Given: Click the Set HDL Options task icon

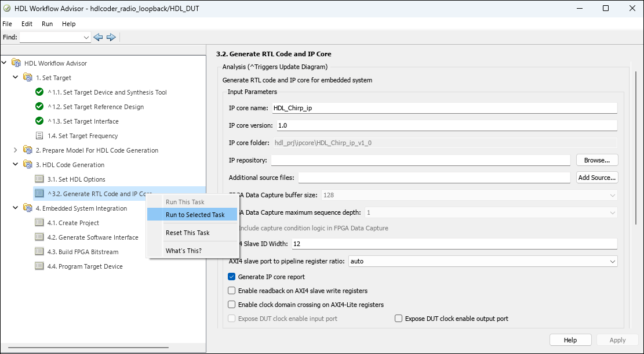Looking at the screenshot, I should coord(39,179).
